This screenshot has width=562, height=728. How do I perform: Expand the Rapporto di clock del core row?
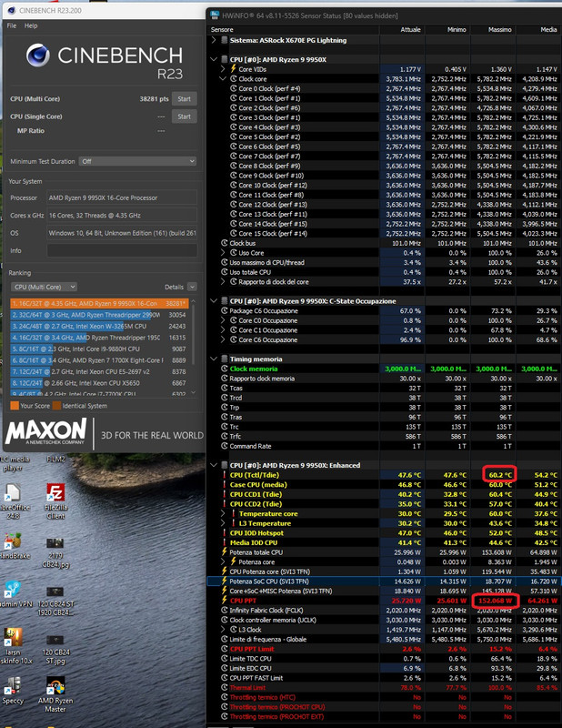click(223, 282)
